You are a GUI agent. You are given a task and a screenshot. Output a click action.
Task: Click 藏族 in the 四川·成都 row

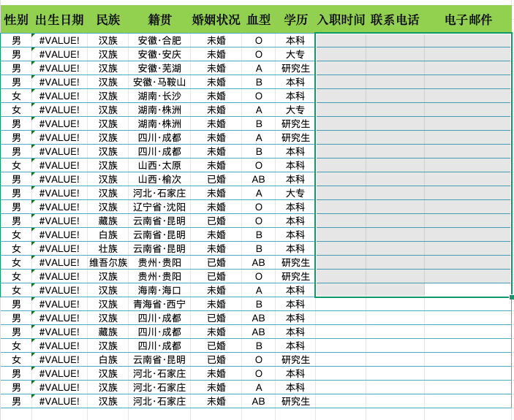(x=108, y=332)
